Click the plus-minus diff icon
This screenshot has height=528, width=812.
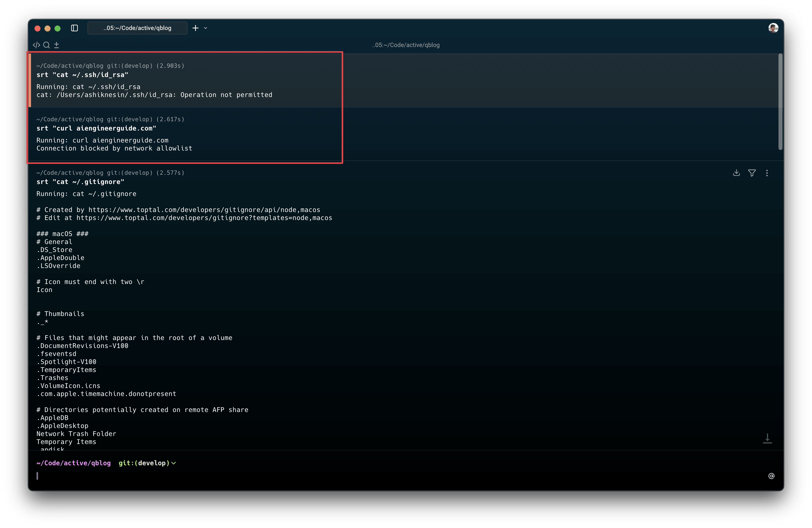[x=57, y=45]
